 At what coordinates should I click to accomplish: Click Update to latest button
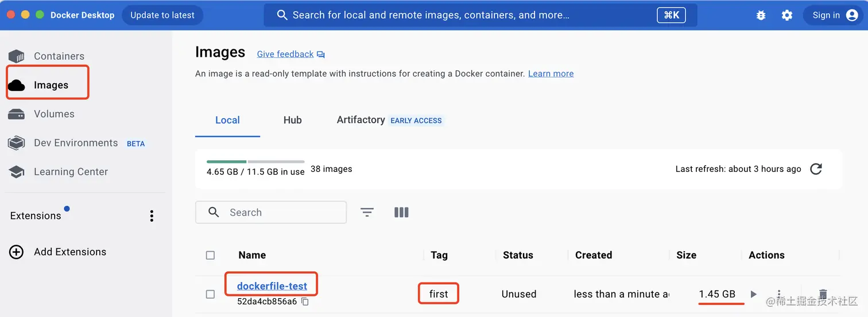(162, 15)
